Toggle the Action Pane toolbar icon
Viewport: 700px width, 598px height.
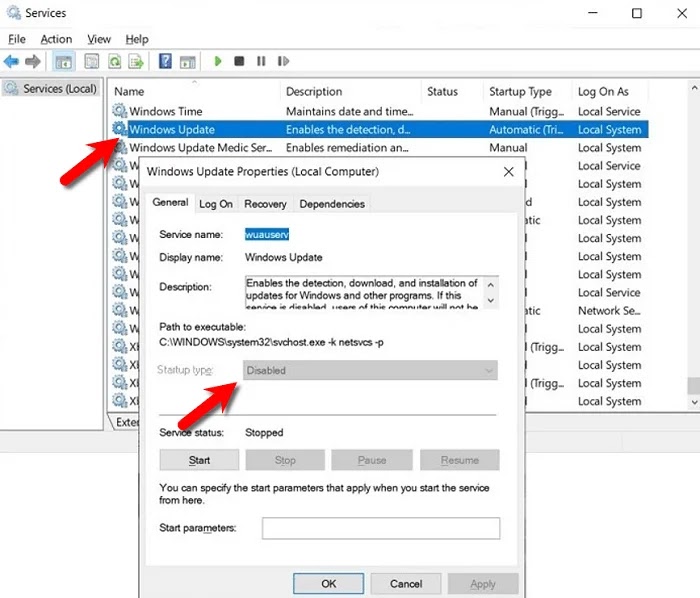(x=188, y=62)
